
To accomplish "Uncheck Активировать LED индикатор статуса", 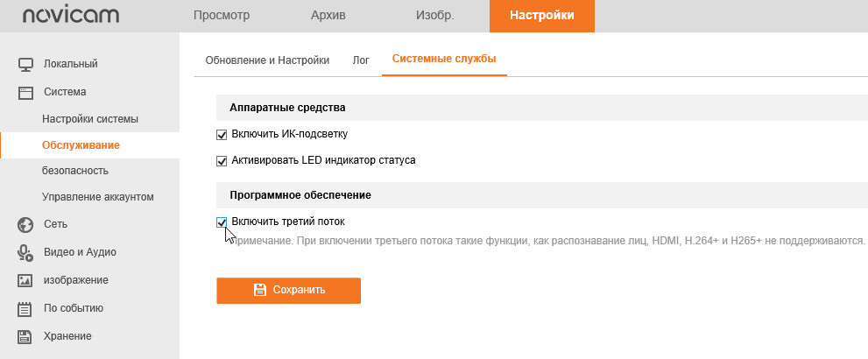I will pyautogui.click(x=222, y=161).
